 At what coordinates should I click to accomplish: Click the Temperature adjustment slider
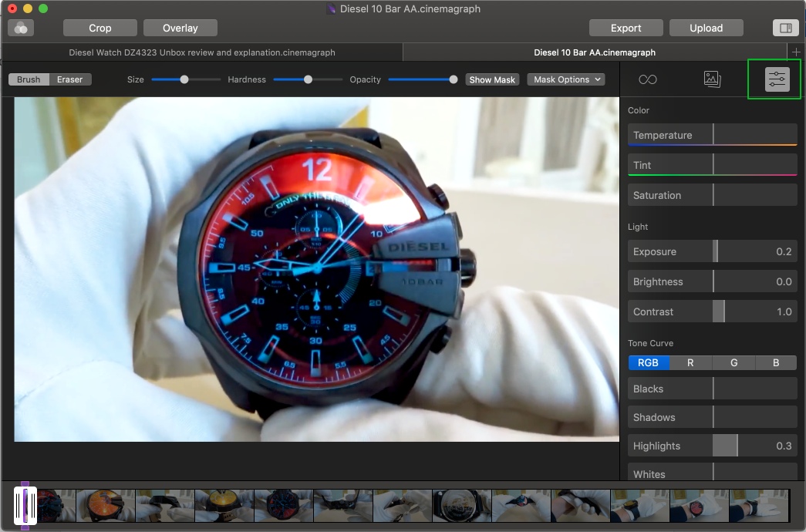tap(713, 135)
